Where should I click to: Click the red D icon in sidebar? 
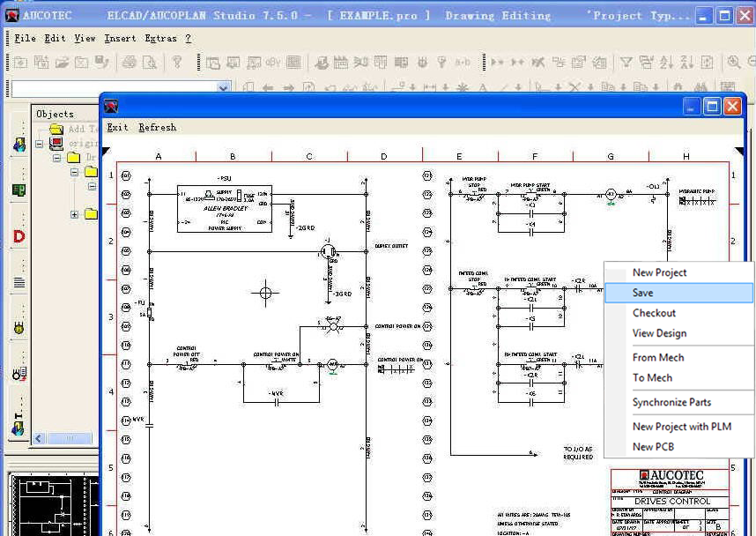click(x=18, y=236)
